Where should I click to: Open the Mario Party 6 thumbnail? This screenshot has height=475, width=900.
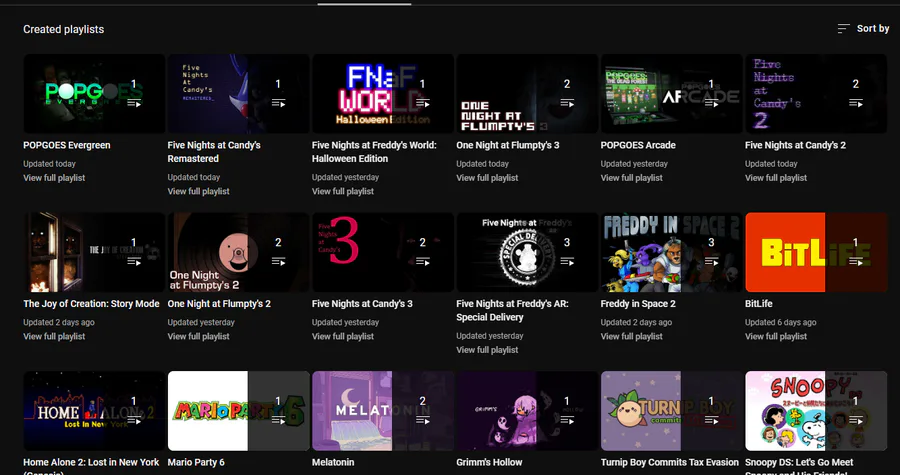click(239, 411)
